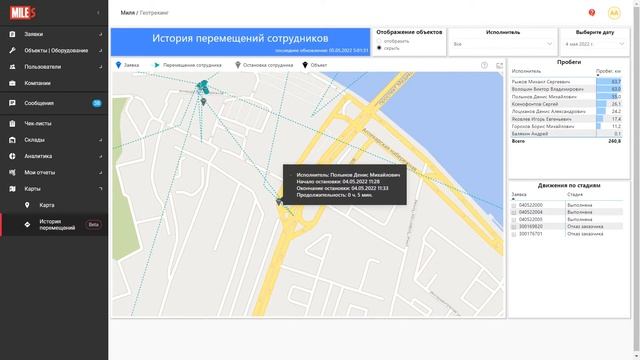Click the teal marker cluster on map
Screen dimensions: 640x360
tap(203, 87)
